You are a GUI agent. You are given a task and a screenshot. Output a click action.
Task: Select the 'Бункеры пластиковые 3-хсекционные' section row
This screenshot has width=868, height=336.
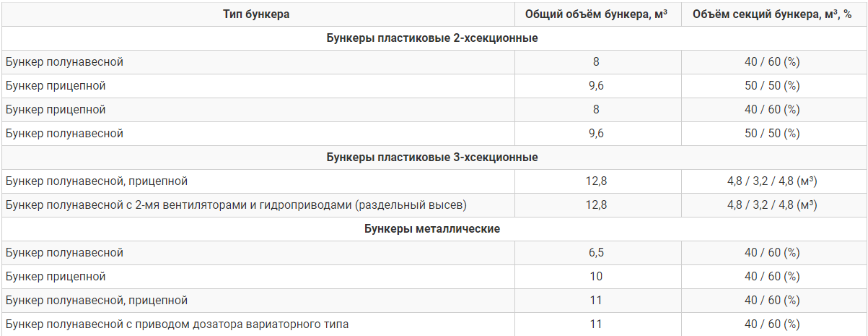(432, 158)
